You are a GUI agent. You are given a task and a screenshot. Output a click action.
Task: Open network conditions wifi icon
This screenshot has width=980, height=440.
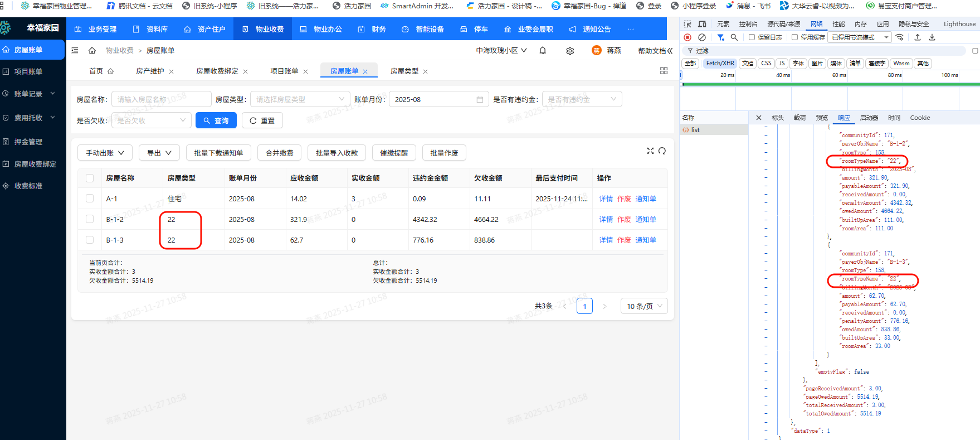[x=900, y=37]
